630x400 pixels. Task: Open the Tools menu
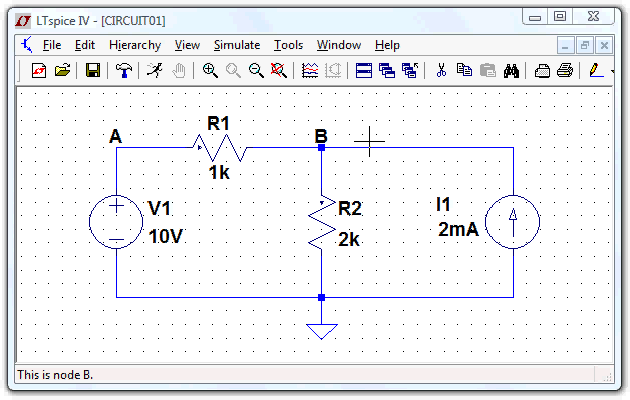coord(288,45)
